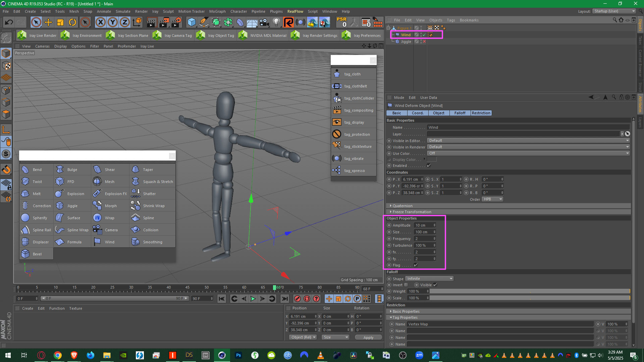Viewport: 644px width, 362px height.
Task: Switch to the Coord. tab
Action: coord(418,113)
